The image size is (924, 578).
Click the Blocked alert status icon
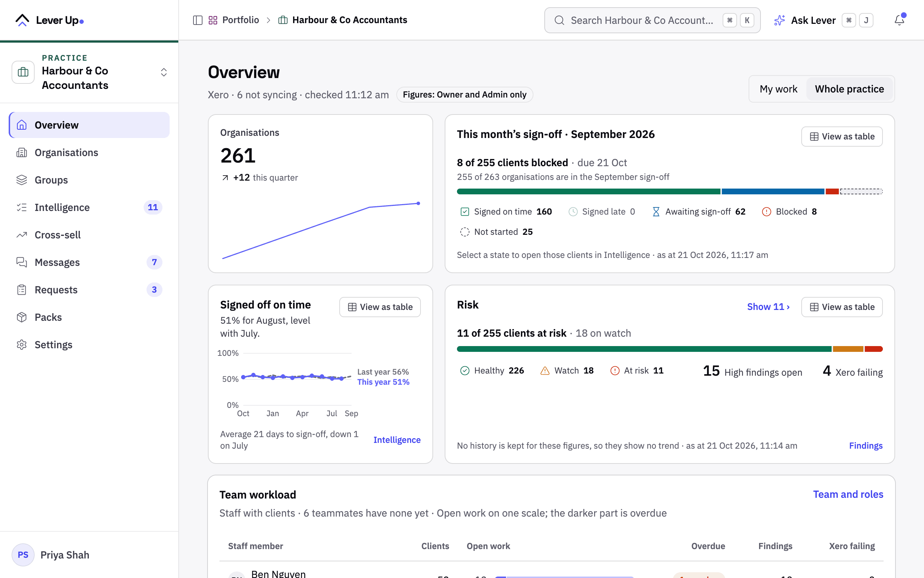(x=766, y=212)
